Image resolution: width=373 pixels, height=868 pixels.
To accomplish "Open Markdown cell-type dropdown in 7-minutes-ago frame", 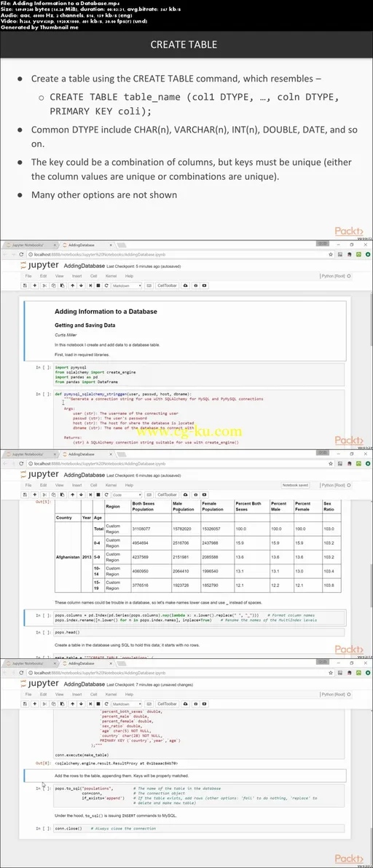I will [127, 703].
